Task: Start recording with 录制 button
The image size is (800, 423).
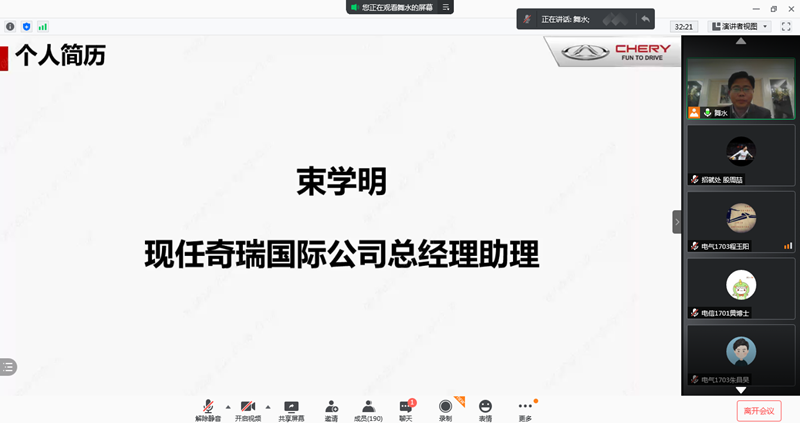Action: [x=445, y=408]
